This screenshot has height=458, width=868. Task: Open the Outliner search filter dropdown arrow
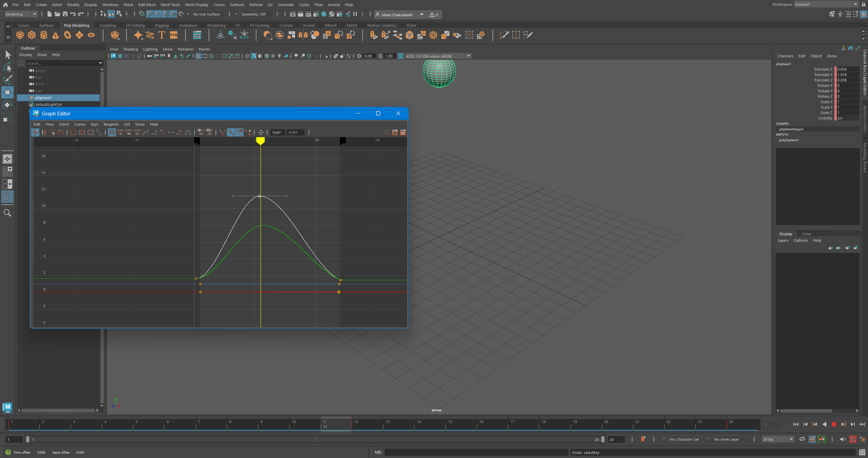(x=100, y=63)
